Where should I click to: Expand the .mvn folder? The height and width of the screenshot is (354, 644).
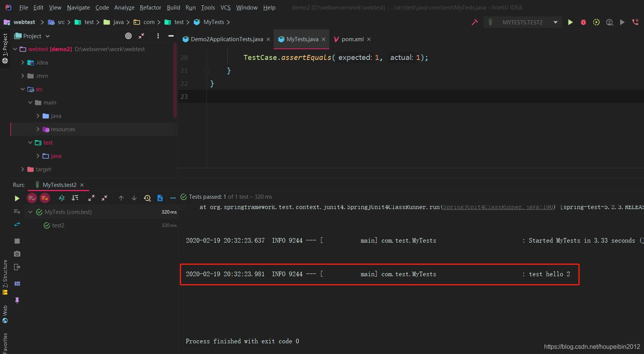click(23, 76)
